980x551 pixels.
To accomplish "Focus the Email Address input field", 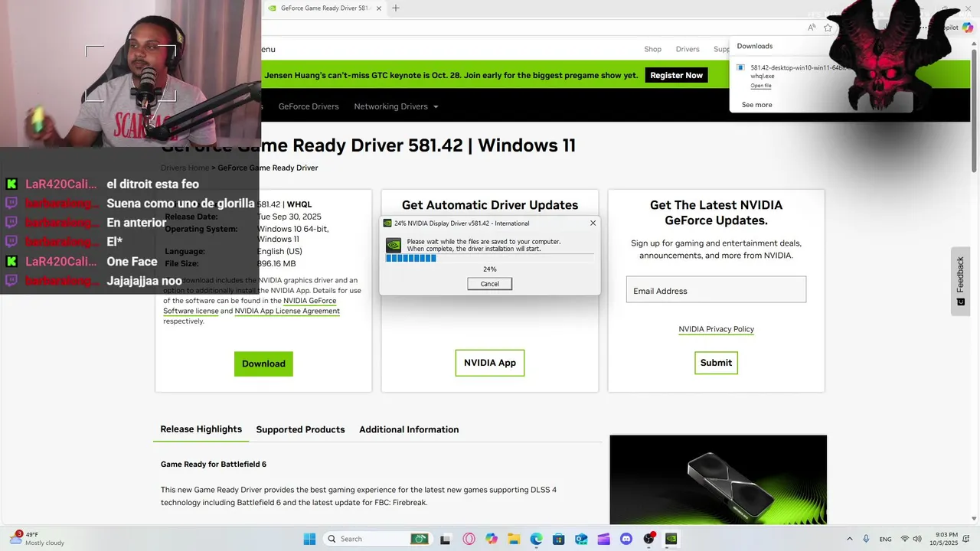I will 716,290.
